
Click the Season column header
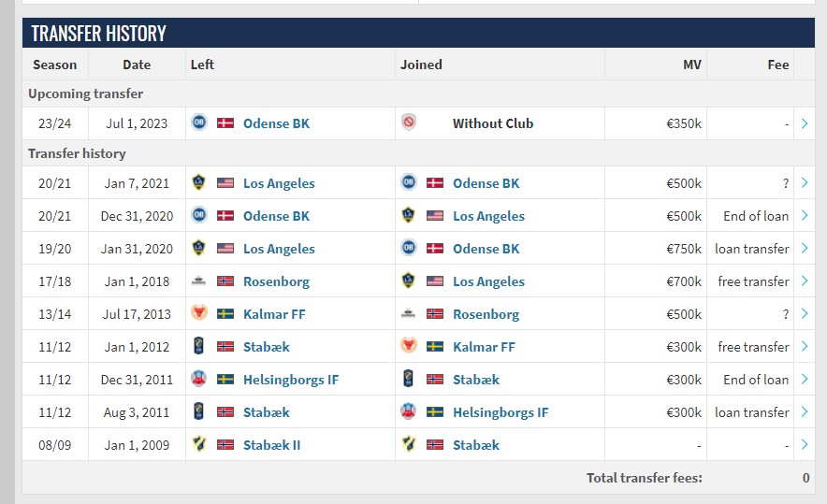coord(55,65)
